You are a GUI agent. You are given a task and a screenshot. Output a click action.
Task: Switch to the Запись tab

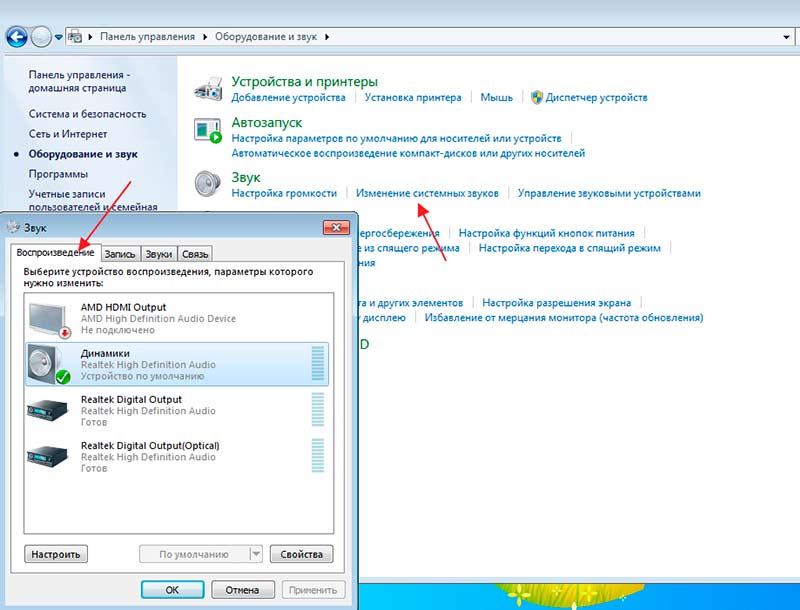point(120,254)
